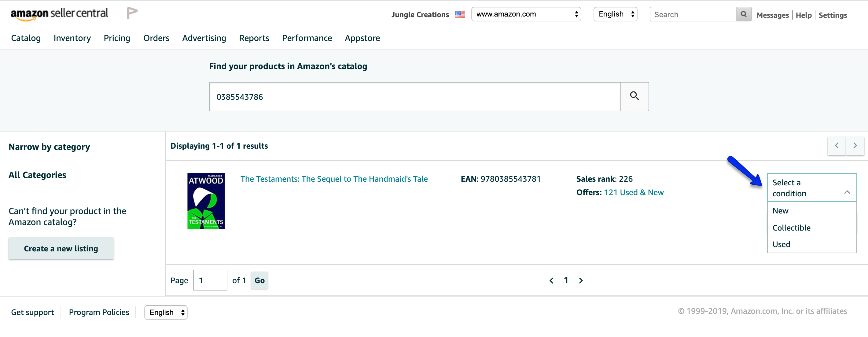The image size is (868, 337).
Task: Click bottom pagination next arrow
Action: [x=581, y=280]
